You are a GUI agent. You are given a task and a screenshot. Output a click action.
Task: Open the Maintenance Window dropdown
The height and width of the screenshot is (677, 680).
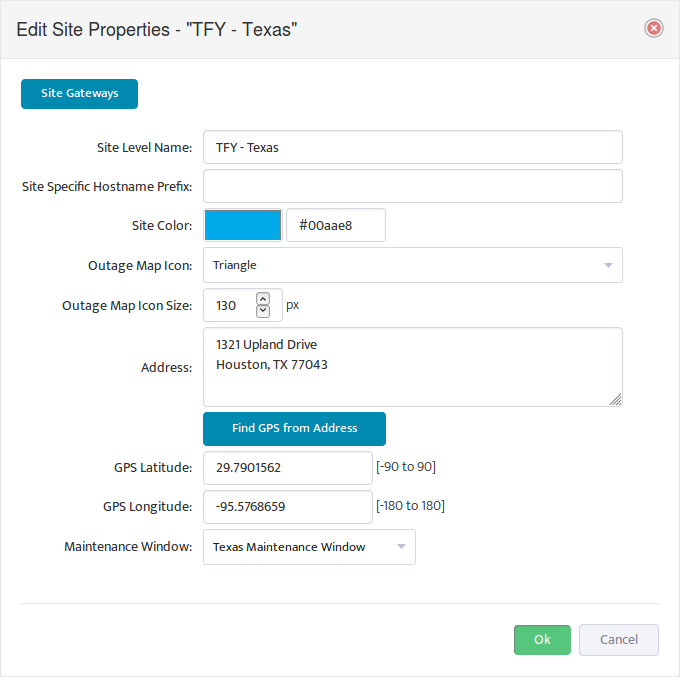point(310,547)
